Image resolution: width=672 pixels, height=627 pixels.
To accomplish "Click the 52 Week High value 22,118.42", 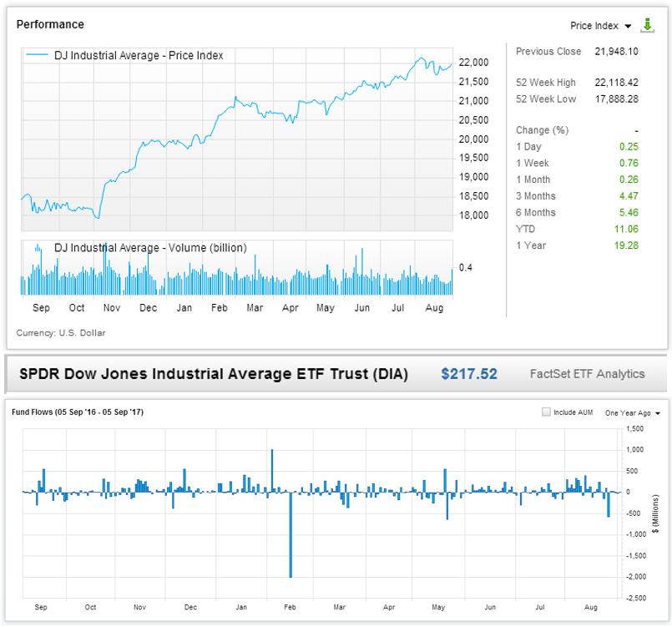I will [616, 83].
